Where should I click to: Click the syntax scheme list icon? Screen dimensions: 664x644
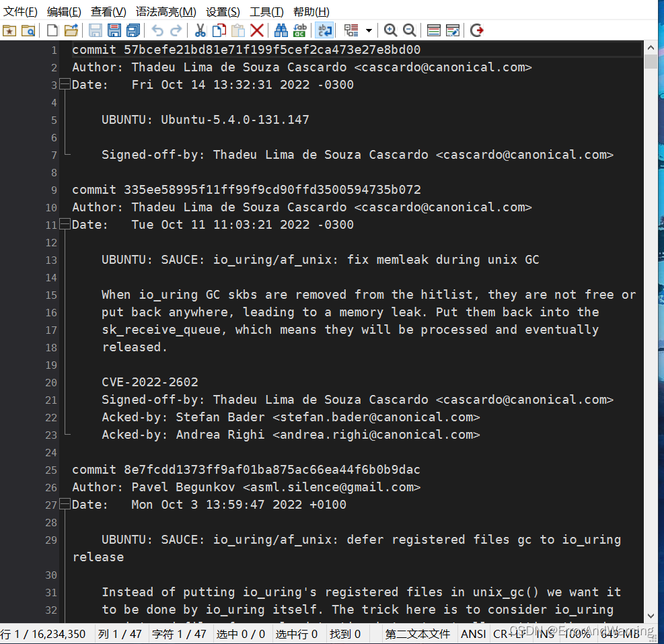pos(351,30)
